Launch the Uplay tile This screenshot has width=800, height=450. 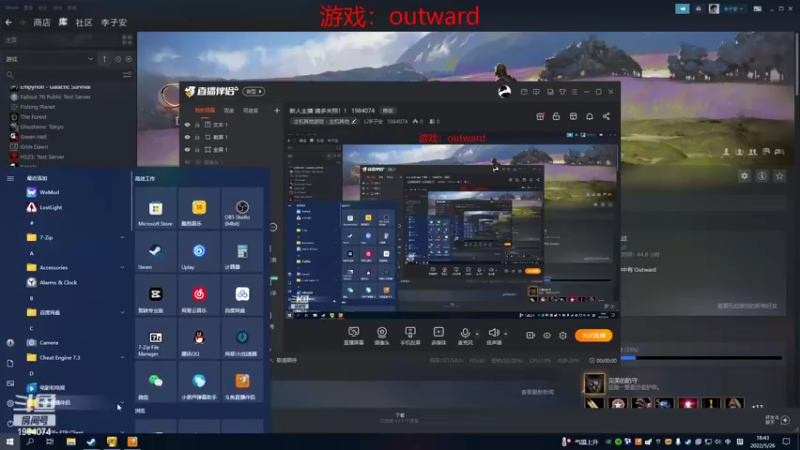[199, 252]
